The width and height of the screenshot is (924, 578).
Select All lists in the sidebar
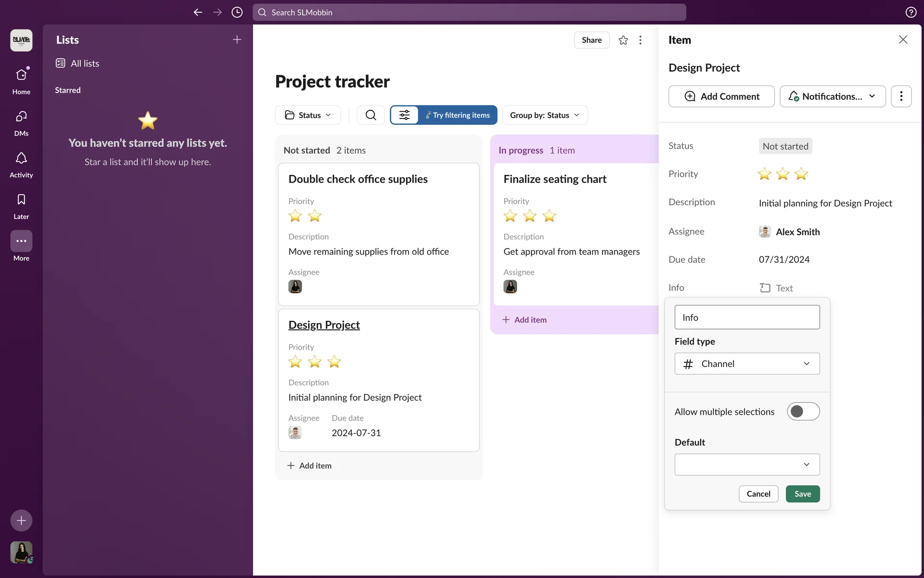point(84,64)
